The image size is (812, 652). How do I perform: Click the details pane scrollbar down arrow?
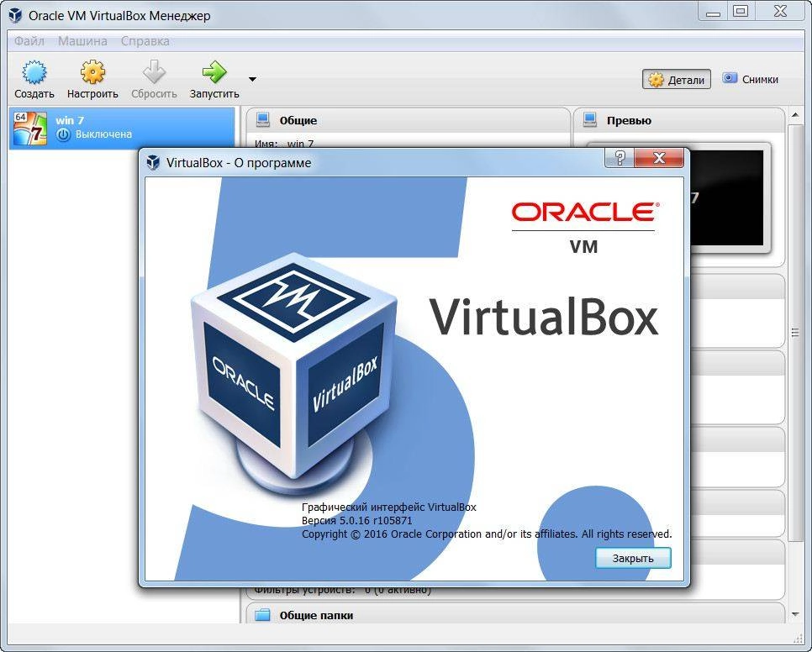tap(795, 614)
